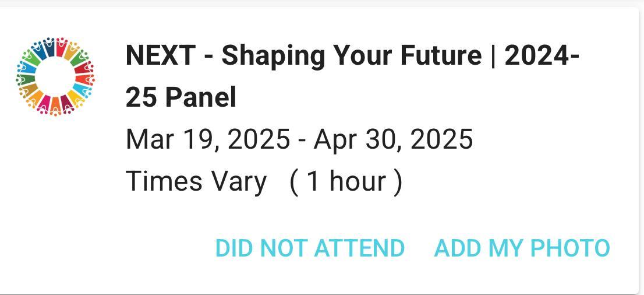
Task: Upload a photo for the panel event
Action: click(522, 248)
